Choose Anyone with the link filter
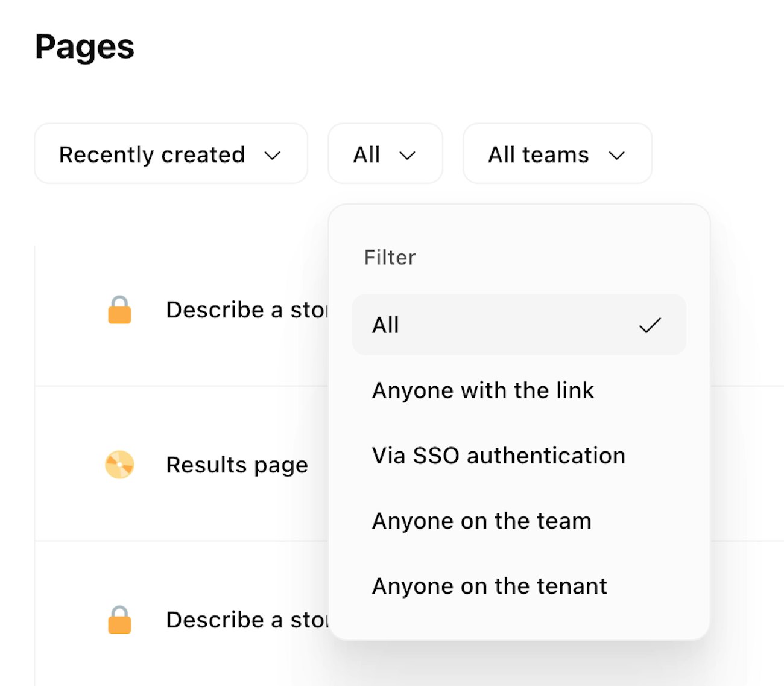The image size is (784, 686). click(483, 390)
